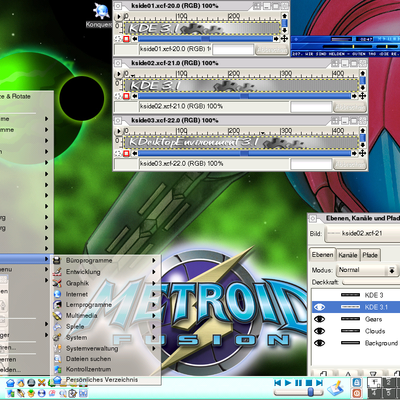Screen dimensions: 400x400
Task: Click the blue lock screen icon
Action: [x=357, y=382]
